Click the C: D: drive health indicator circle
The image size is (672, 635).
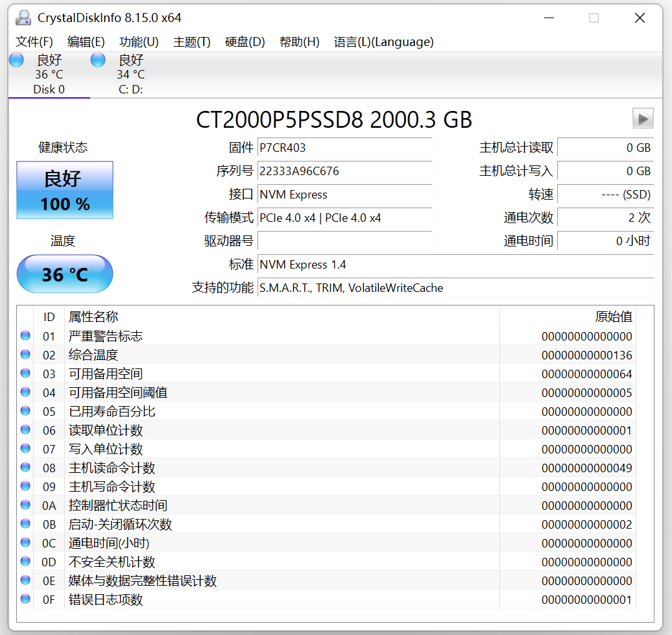pos(97,59)
